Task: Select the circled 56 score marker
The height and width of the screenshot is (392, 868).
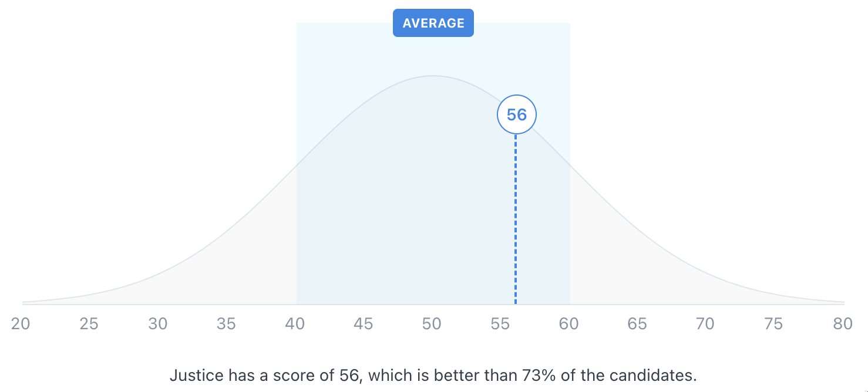Action: pos(517,115)
